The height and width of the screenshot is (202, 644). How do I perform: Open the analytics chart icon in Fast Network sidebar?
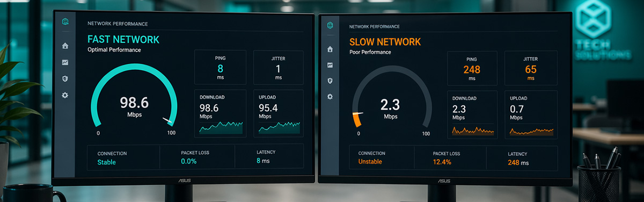click(65, 62)
